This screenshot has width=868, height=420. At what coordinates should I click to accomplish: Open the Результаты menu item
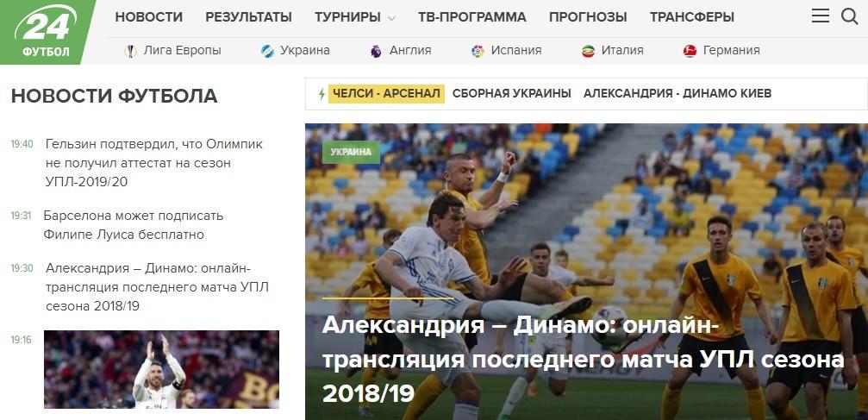248,17
